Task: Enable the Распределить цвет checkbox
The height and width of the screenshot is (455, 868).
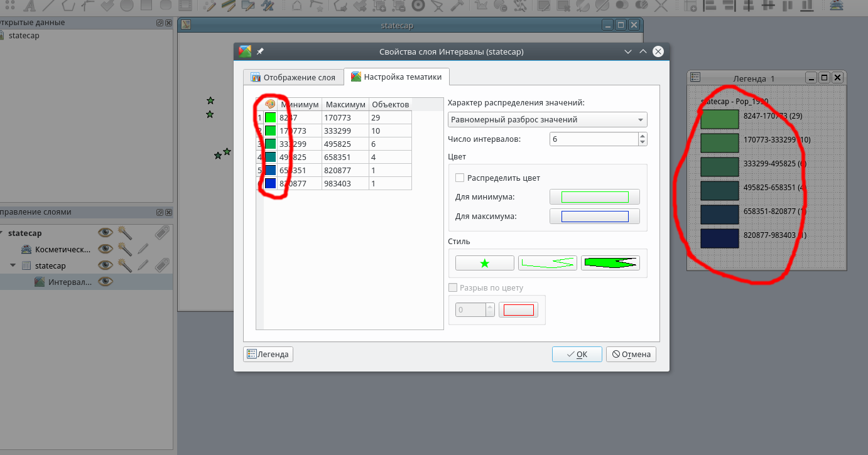Action: [x=460, y=178]
